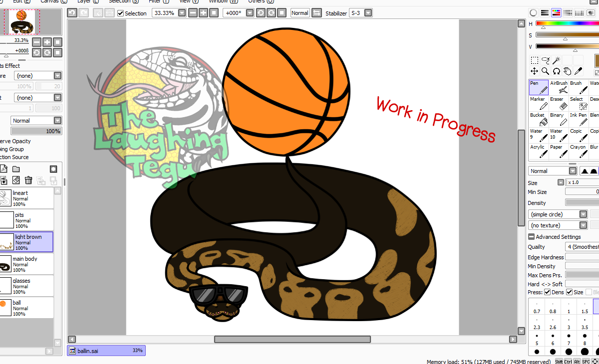Select the Pen tool

[539, 87]
